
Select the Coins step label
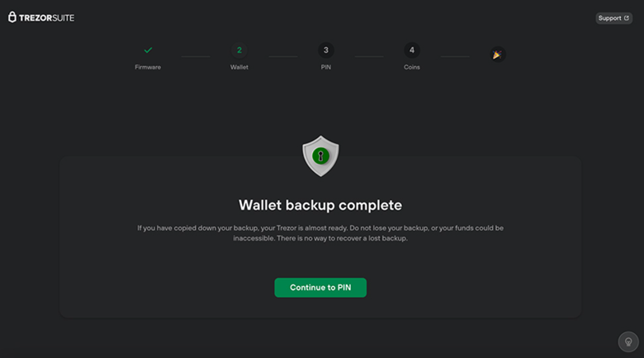(x=412, y=67)
